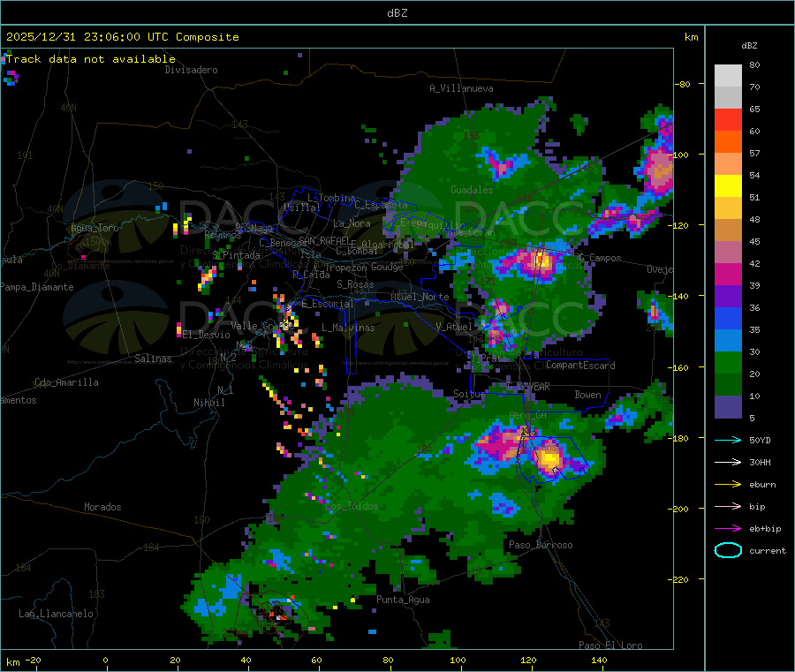Image resolution: width=795 pixels, height=672 pixels.
Task: Click the cyan 'current' ellipse symbol
Action: (728, 550)
